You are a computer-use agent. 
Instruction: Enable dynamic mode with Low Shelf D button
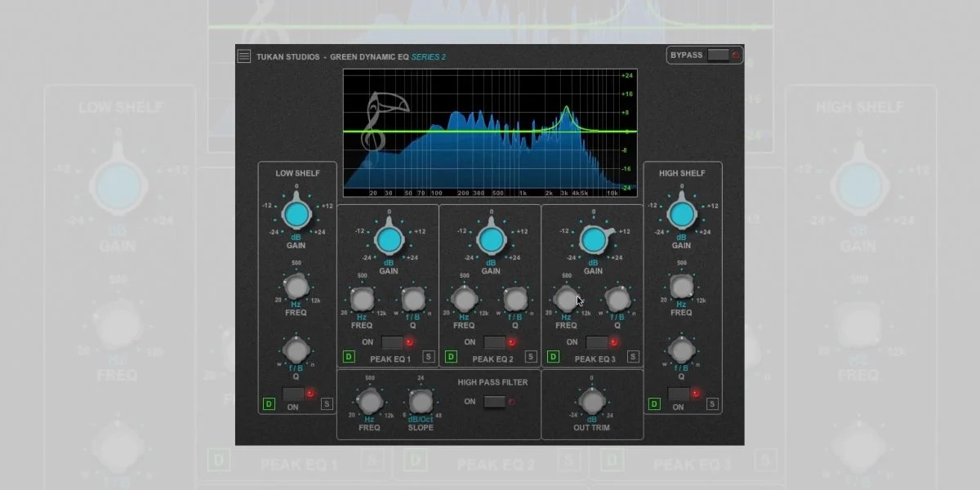(267, 403)
